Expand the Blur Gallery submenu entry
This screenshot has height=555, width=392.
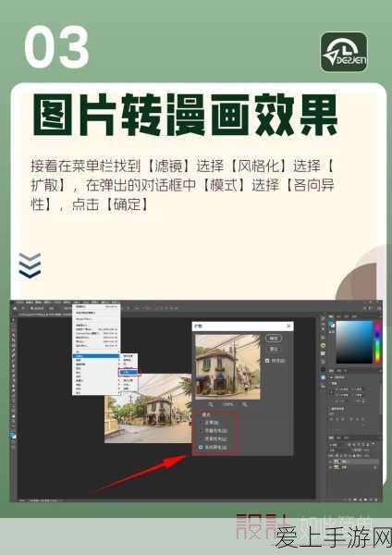click(x=96, y=364)
